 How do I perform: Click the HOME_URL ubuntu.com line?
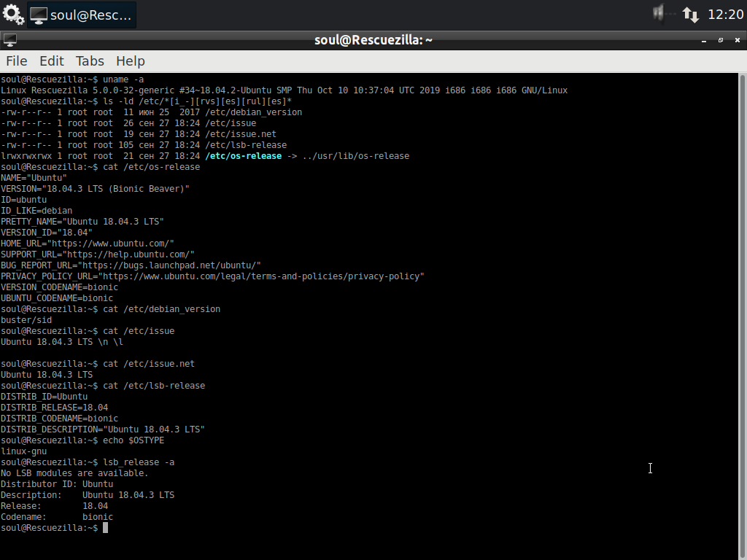88,244
